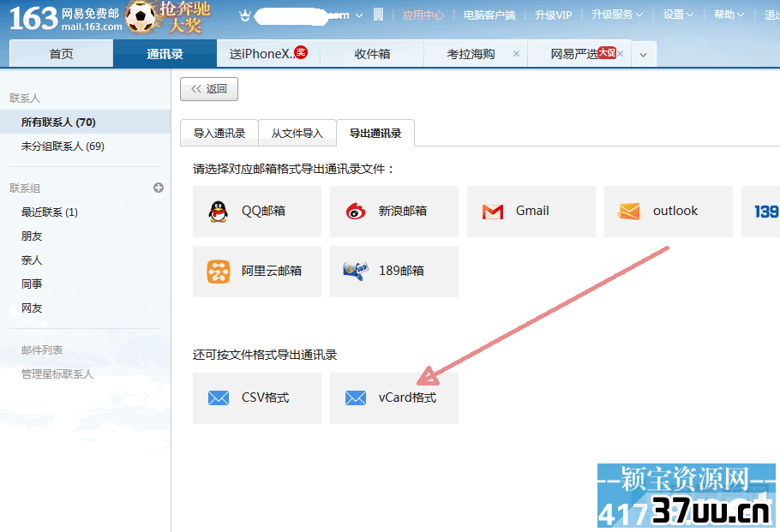Click the VIP crown icon beside the account
780x532 pixels.
(245, 15)
